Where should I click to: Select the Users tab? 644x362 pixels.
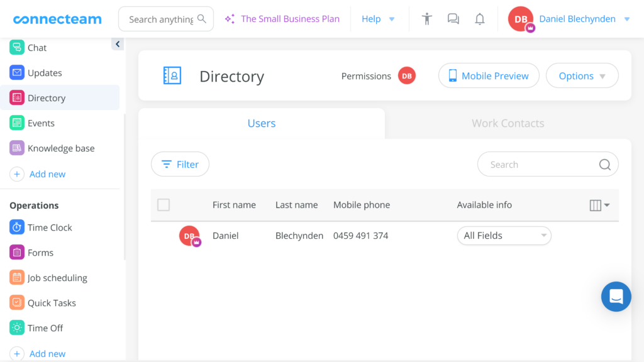point(262,123)
